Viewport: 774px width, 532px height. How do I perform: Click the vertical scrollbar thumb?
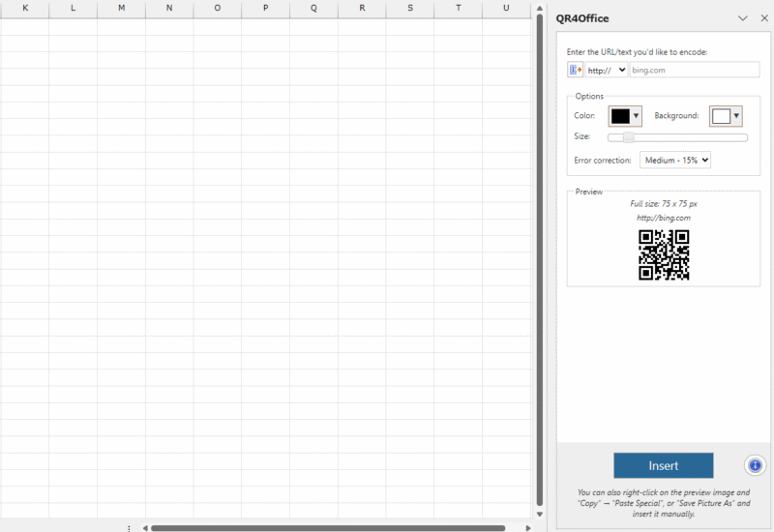(540, 260)
